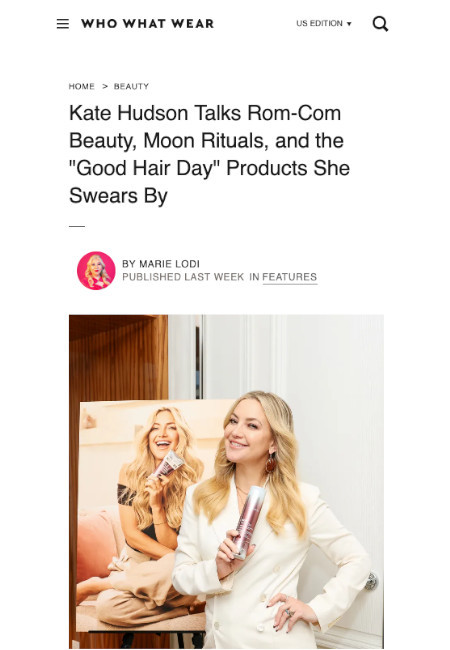Image resolution: width=450 pixels, height=650 pixels.
Task: Open the search magnifier icon
Action: coord(380,24)
